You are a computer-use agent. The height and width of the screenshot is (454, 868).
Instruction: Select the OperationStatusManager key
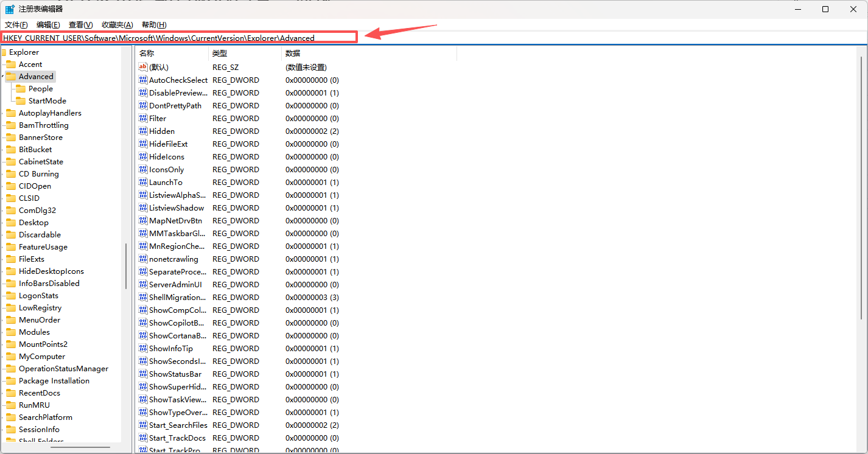tap(63, 369)
